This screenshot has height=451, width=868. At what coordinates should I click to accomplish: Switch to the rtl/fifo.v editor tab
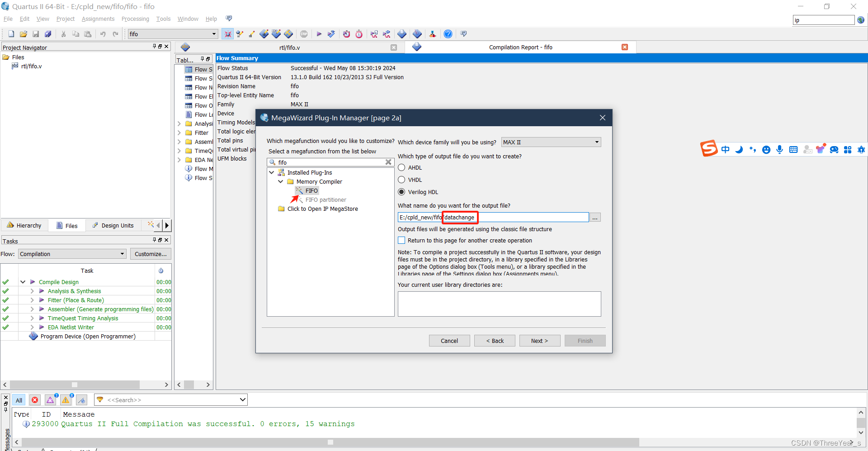click(x=289, y=47)
